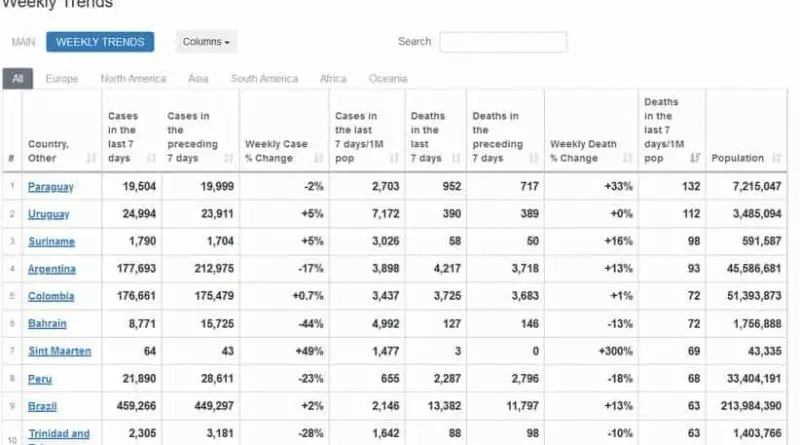Click in the Search input field
This screenshot has height=445, width=800.
[502, 42]
